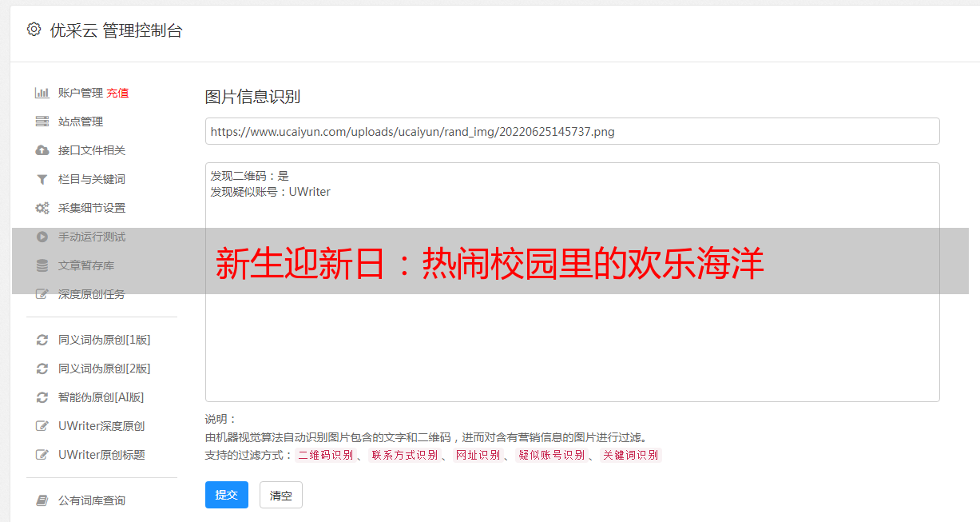Select 同义词伪原创[2版] menu entry

coord(104,369)
